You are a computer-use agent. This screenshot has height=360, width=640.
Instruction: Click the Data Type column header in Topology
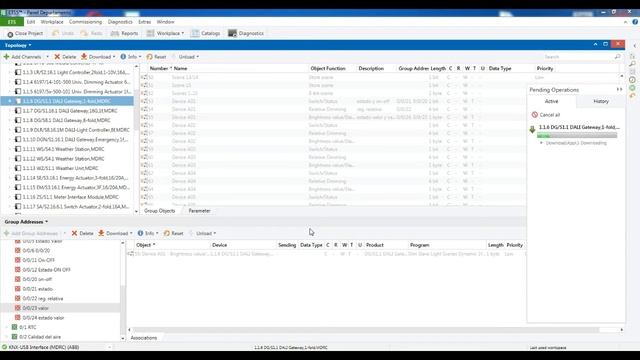(500, 69)
